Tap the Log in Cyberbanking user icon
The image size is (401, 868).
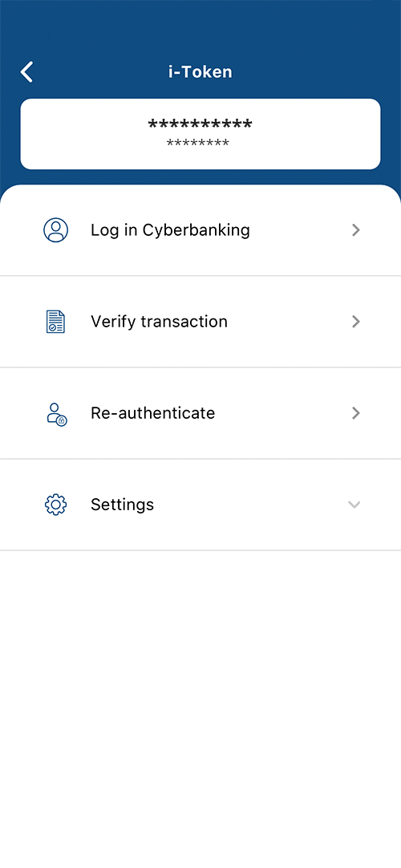tap(56, 229)
